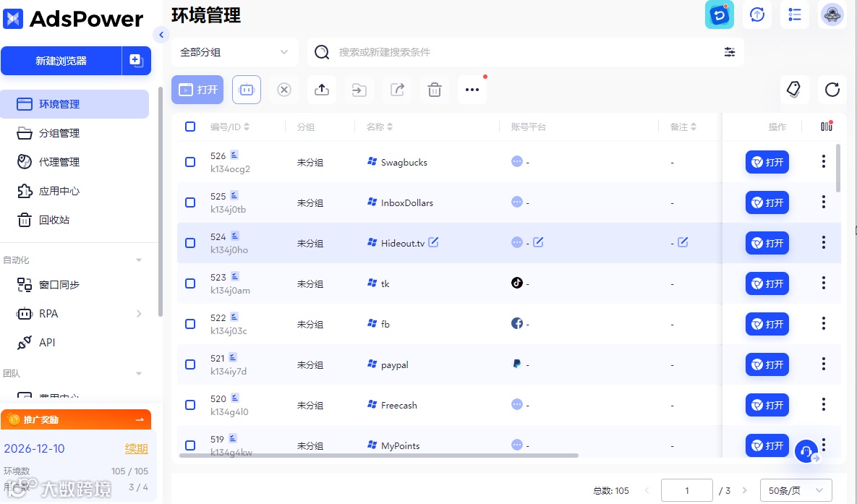Open search filter settings icon
The width and height of the screenshot is (857, 504).
(730, 52)
